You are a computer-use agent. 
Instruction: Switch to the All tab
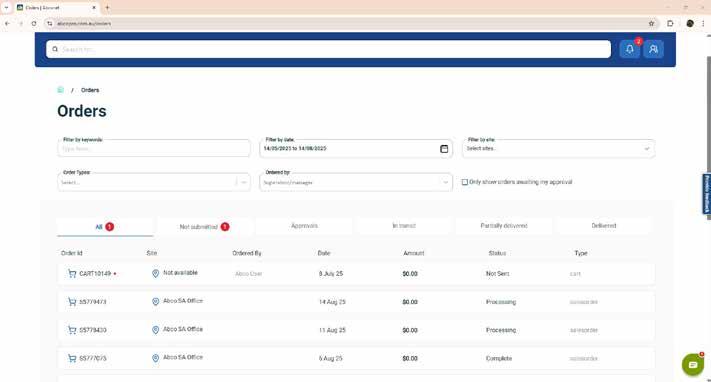coord(105,227)
